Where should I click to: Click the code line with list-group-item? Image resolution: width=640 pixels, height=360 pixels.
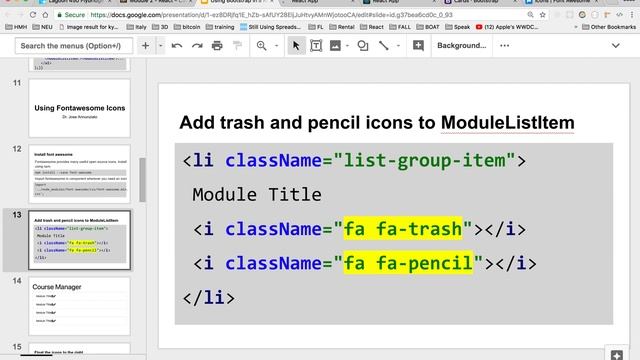point(354,160)
